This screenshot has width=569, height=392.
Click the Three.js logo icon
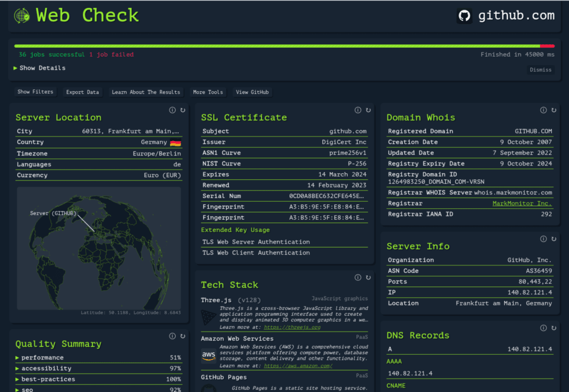click(209, 317)
